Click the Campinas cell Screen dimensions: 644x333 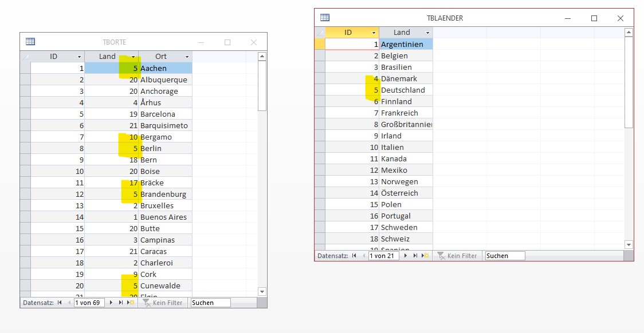[166, 240]
